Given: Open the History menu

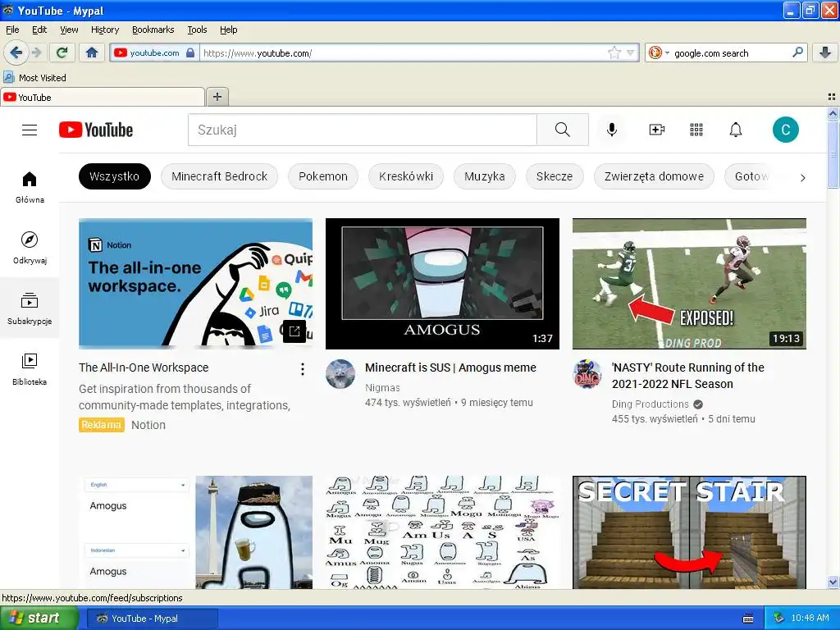Looking at the screenshot, I should click(104, 30).
